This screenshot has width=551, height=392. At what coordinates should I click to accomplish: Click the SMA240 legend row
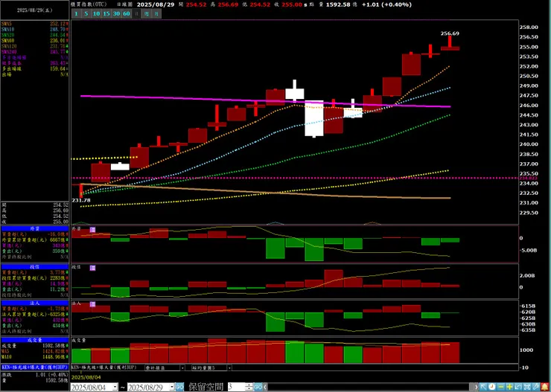(x=35, y=51)
